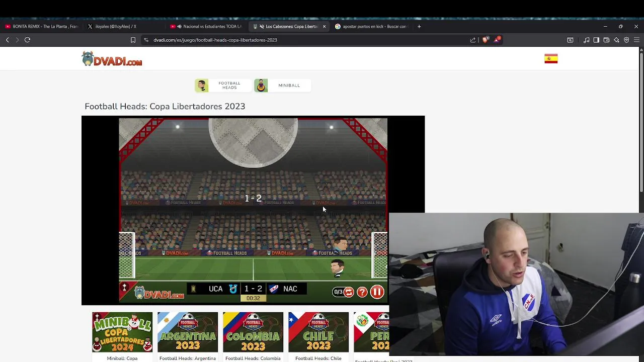The image size is (644, 362).
Task: Click the Miniball category character icon
Action: 261,85
